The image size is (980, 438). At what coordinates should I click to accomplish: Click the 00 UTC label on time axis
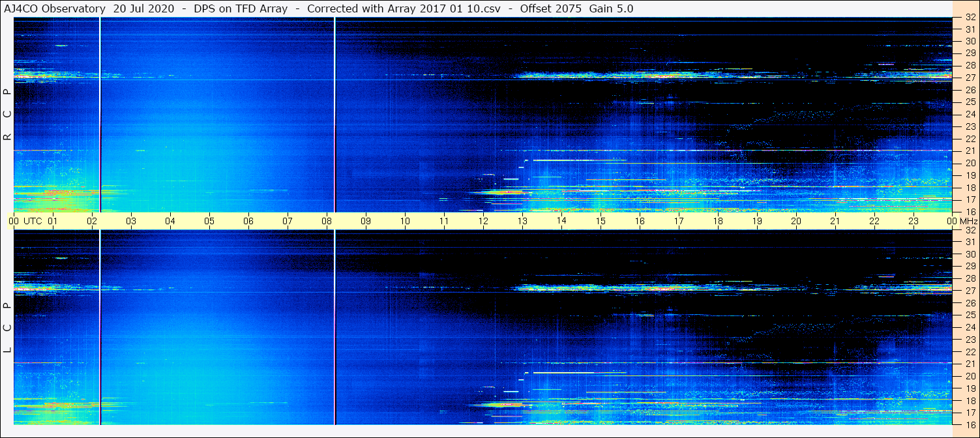[x=25, y=221]
